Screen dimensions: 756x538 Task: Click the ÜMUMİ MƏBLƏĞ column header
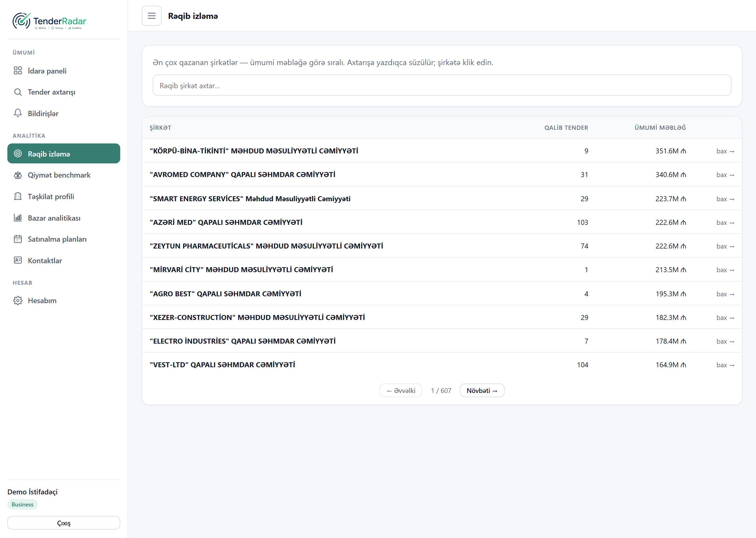tap(660, 128)
